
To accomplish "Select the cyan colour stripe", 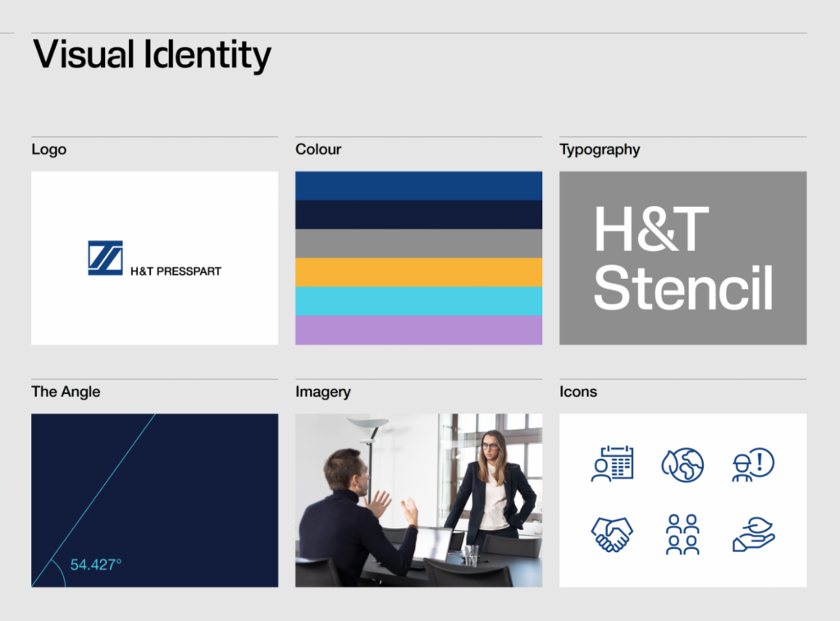I will coord(418,301).
